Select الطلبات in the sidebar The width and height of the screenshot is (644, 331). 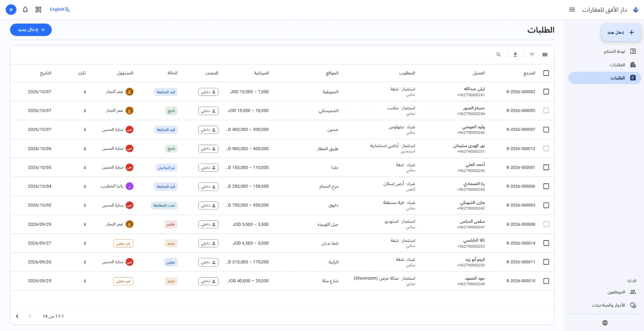605,78
